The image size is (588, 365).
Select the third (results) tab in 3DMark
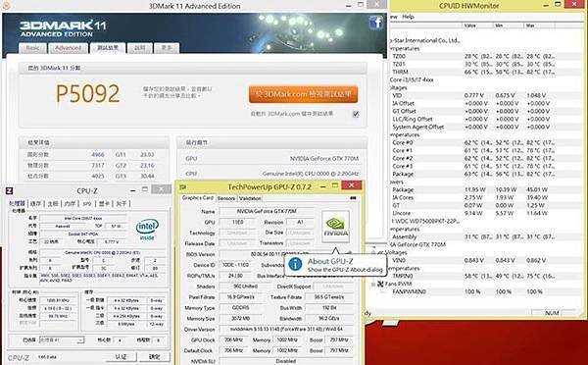click(x=108, y=48)
